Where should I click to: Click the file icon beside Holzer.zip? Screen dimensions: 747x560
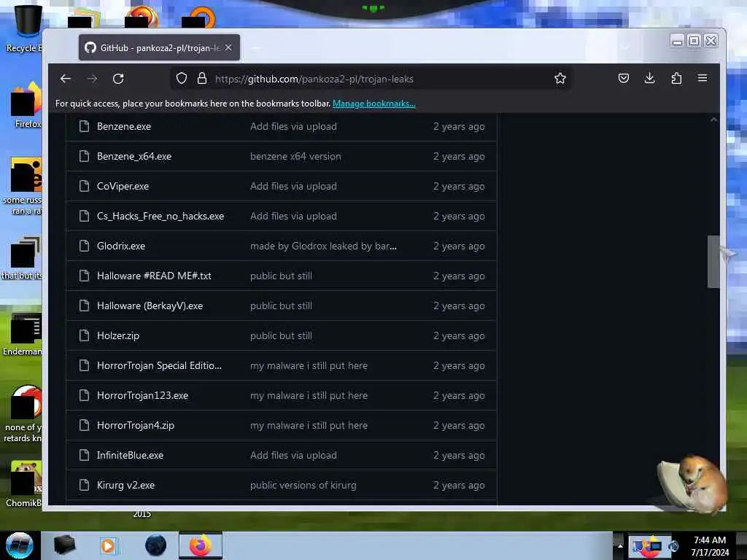[x=85, y=336]
